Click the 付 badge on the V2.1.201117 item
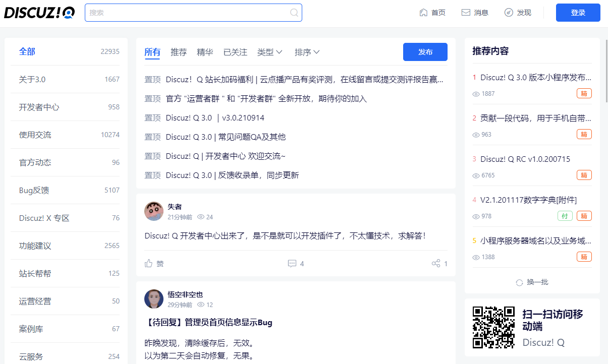The height and width of the screenshot is (364, 608). click(x=565, y=216)
